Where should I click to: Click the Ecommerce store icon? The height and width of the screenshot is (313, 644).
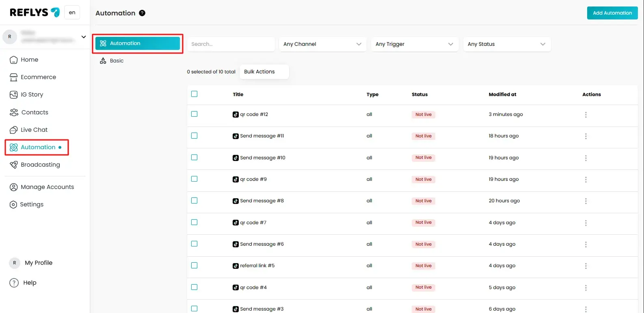click(13, 77)
